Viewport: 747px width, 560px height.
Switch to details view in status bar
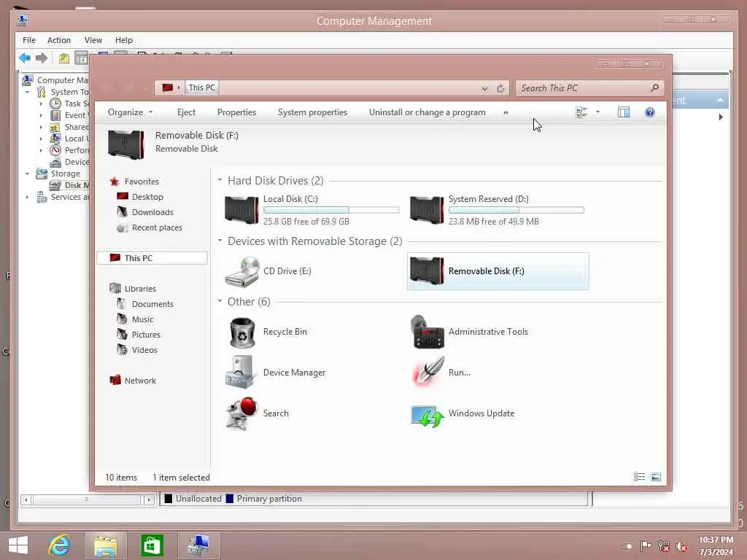coord(639,477)
